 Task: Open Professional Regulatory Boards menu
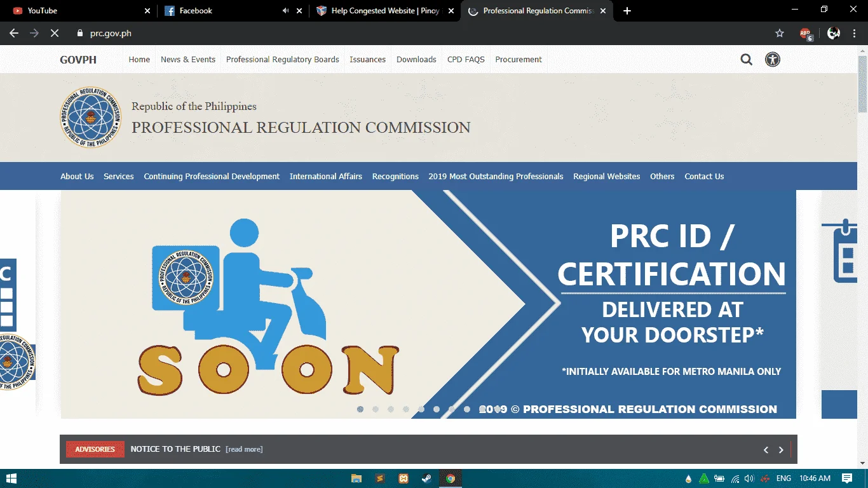(283, 60)
